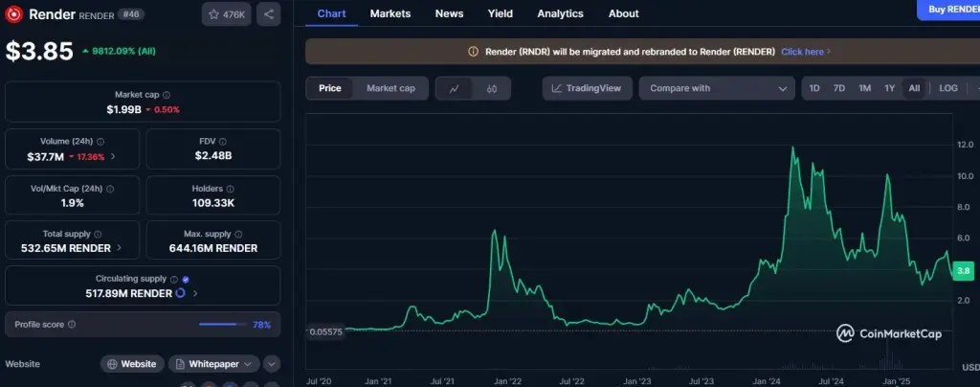This screenshot has width=980, height=387.
Task: Click the Holders info icon
Action: (x=230, y=188)
